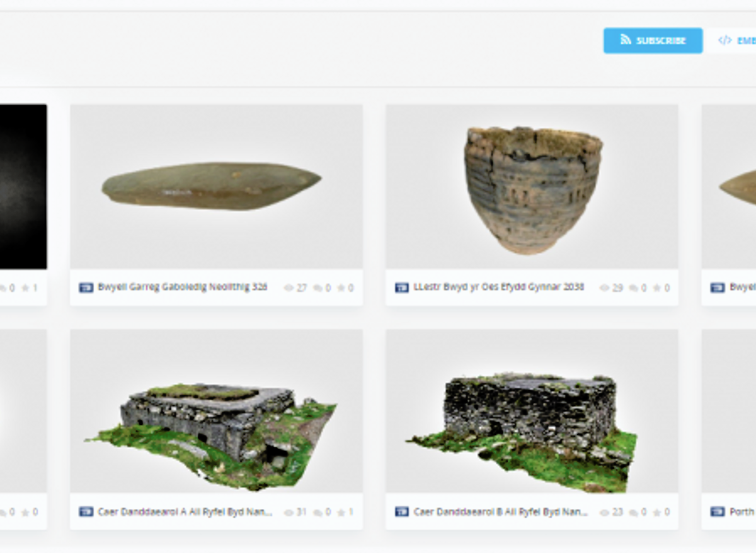Viewport: 756px width, 553px height.
Task: Open the Bronze Age food vessel thumbnail
Action: pos(532,187)
